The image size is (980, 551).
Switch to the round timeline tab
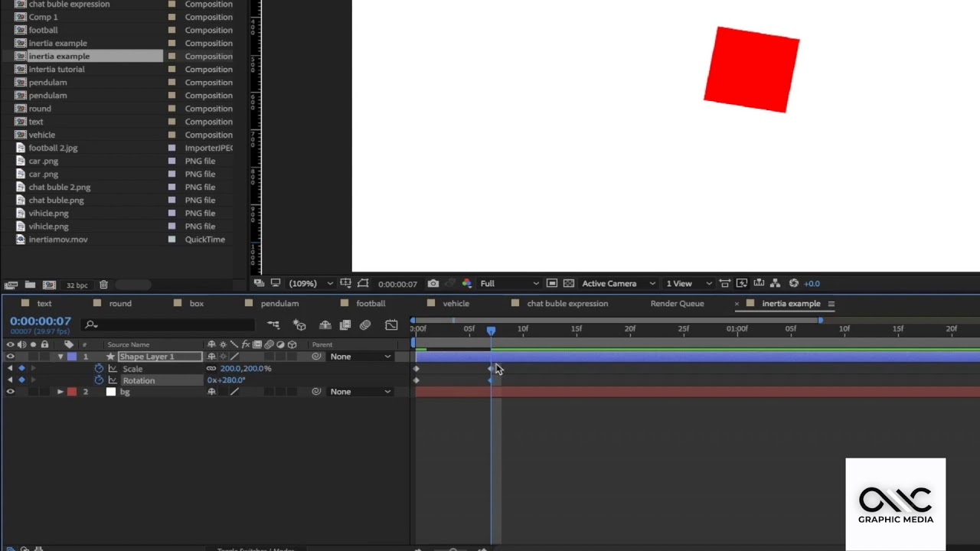120,304
